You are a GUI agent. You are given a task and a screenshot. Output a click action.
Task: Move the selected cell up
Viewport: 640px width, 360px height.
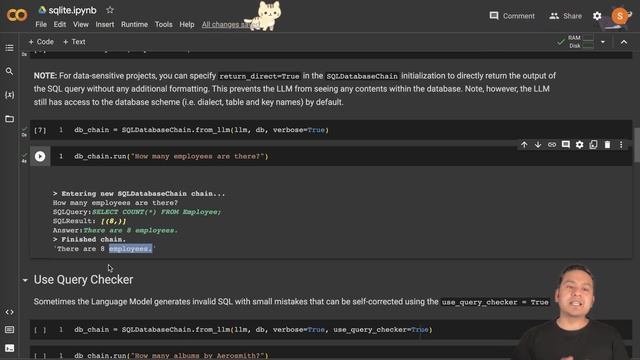pyautogui.click(x=524, y=144)
